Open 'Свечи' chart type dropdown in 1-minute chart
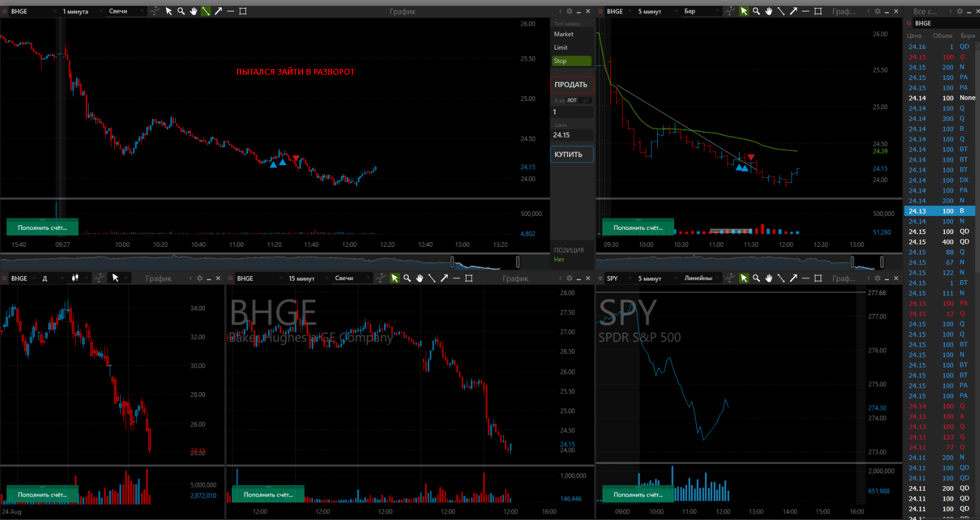Image resolution: width=980 pixels, height=520 pixels. point(126,11)
